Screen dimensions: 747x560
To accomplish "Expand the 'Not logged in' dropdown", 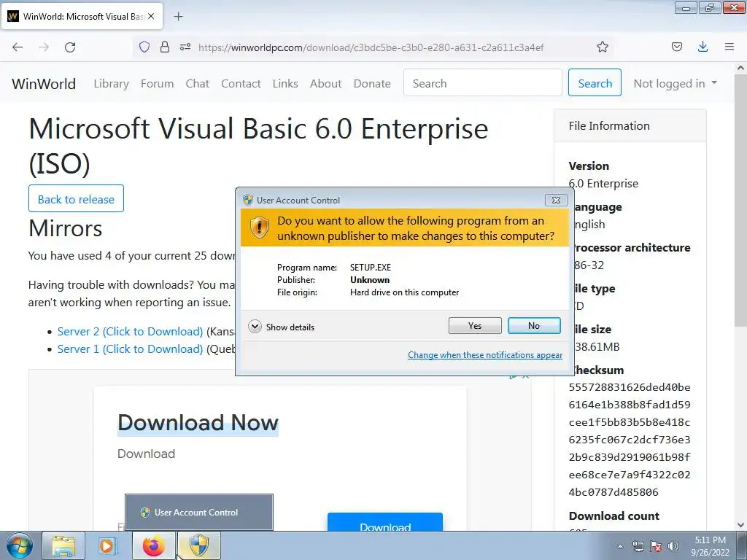I will point(675,83).
